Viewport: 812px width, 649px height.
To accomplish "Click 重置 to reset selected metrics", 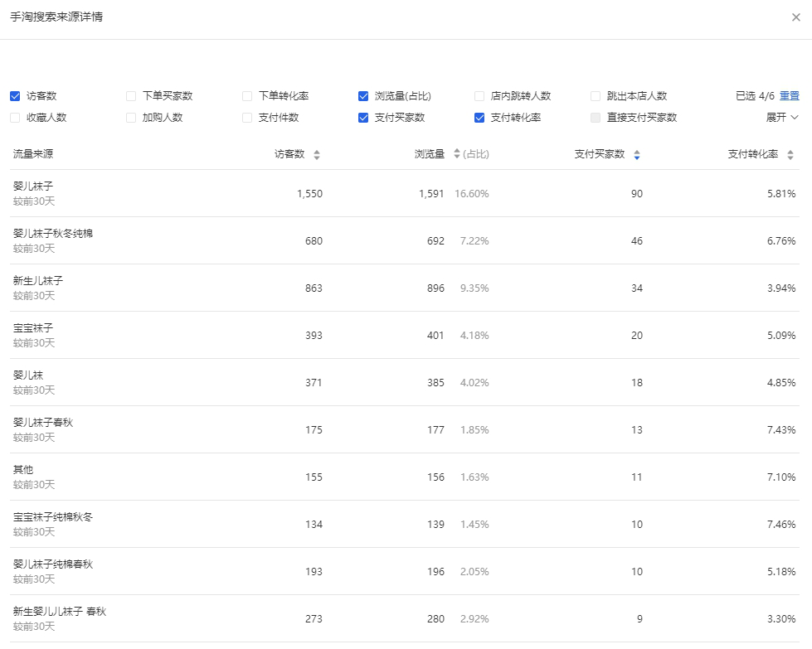I will coord(790,96).
